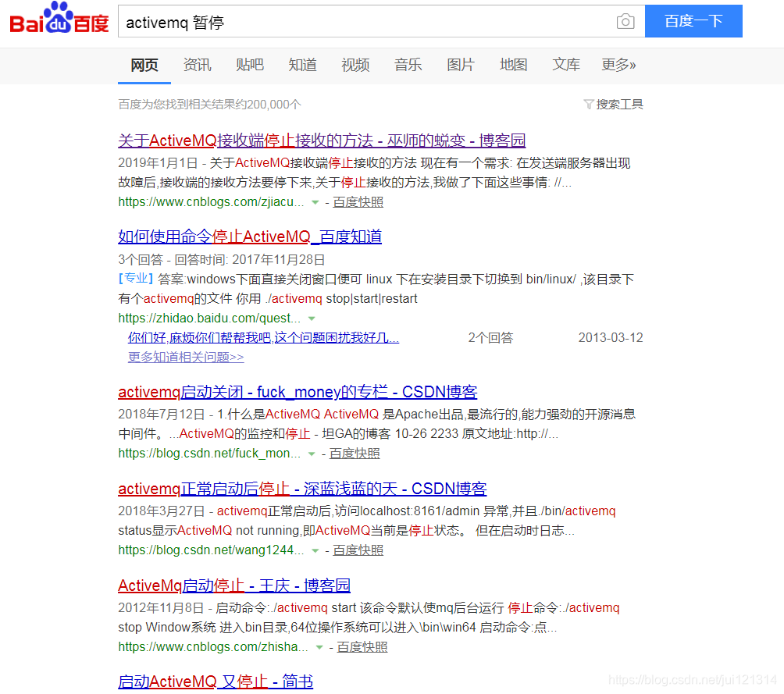Expand dropdown arrow next to zhidao.baidu.com URL

[312, 319]
